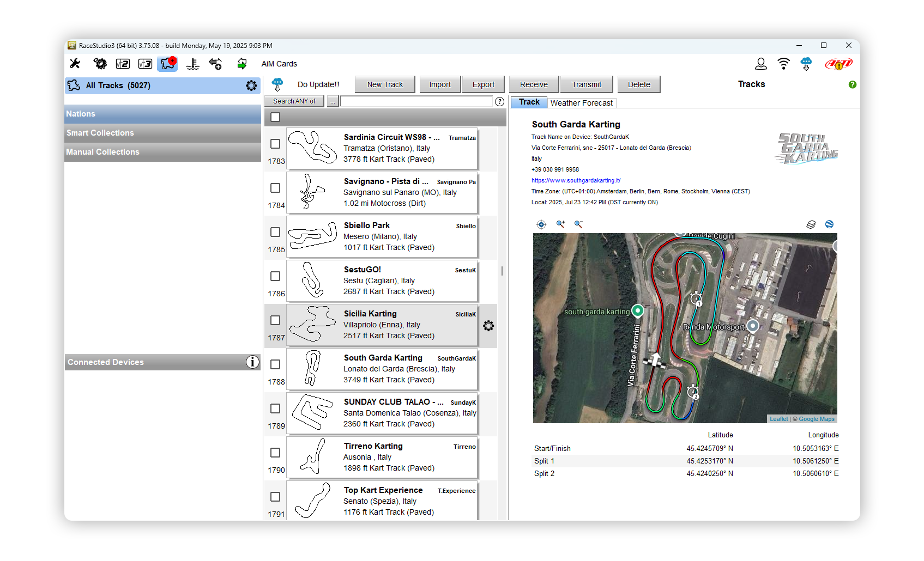
Task: Click the Receive button
Action: 534,84
